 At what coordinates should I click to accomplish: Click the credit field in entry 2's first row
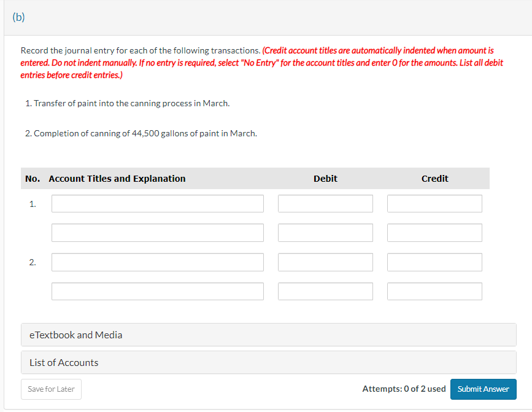click(434, 262)
